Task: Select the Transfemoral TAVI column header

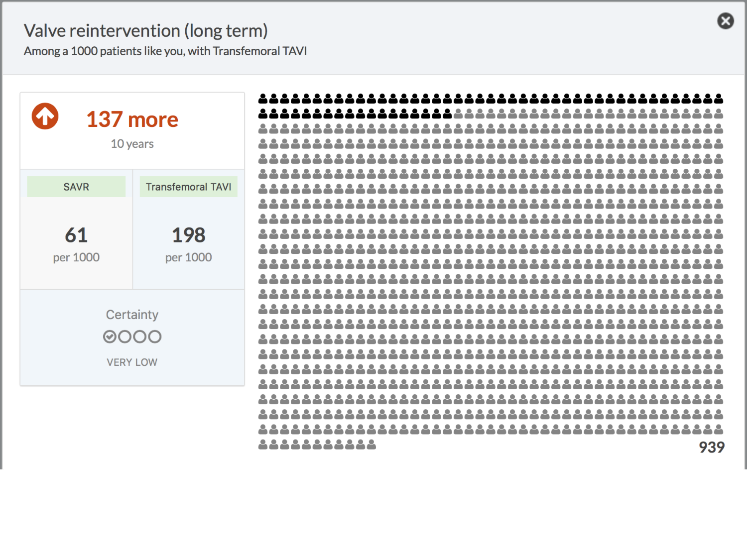Action: pyautogui.click(x=188, y=187)
